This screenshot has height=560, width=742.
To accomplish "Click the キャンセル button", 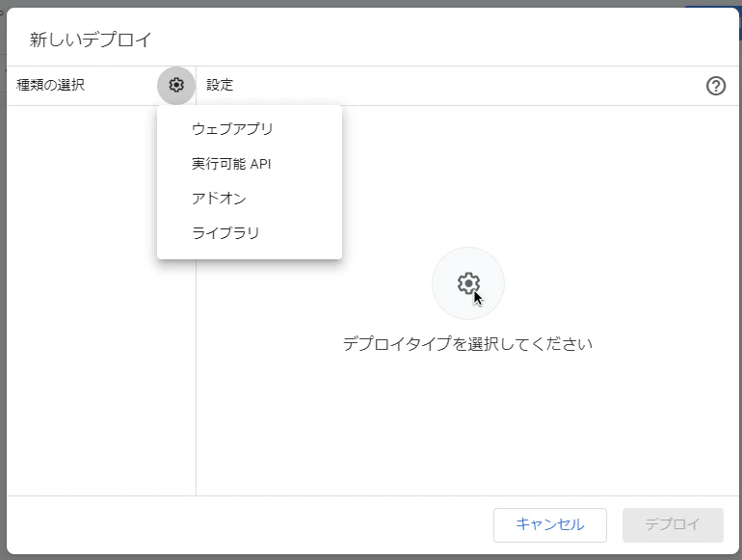I will click(550, 524).
